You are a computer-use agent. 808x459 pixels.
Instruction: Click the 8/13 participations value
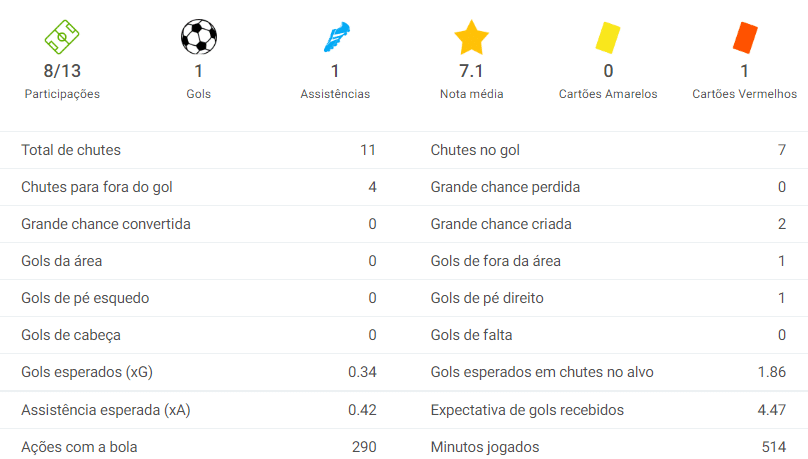click(x=62, y=71)
